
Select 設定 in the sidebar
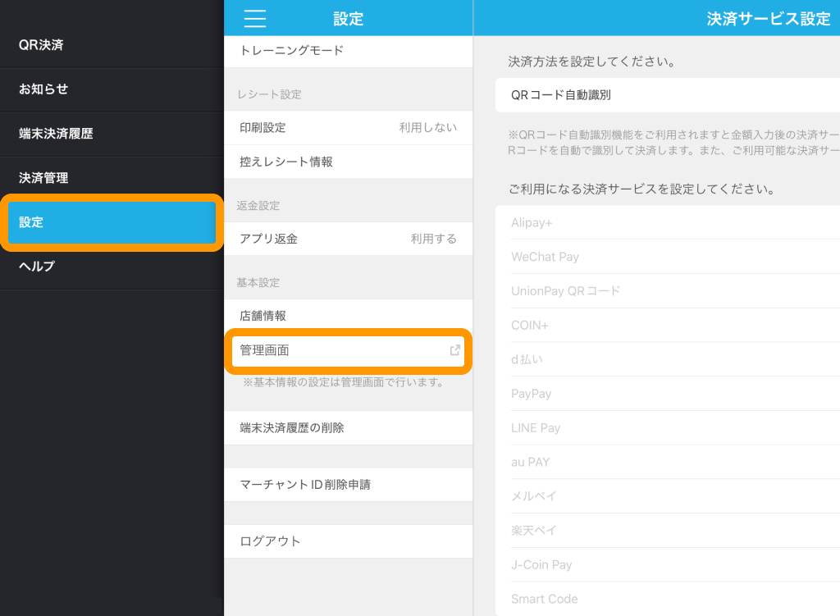(x=111, y=222)
